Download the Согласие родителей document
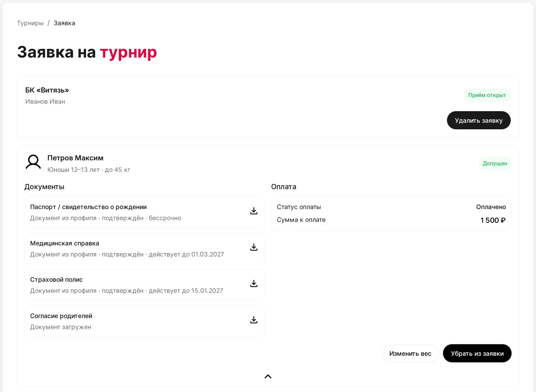This screenshot has height=392, width=536. coord(254,320)
